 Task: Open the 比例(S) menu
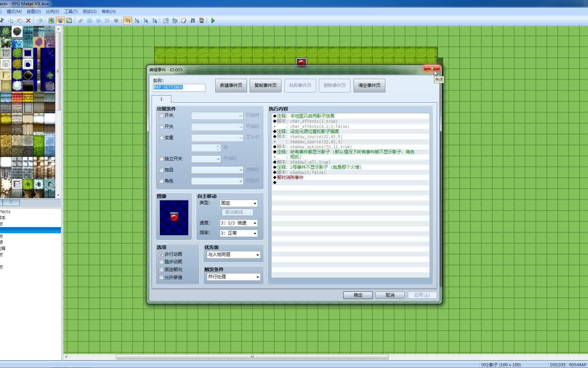coord(52,11)
